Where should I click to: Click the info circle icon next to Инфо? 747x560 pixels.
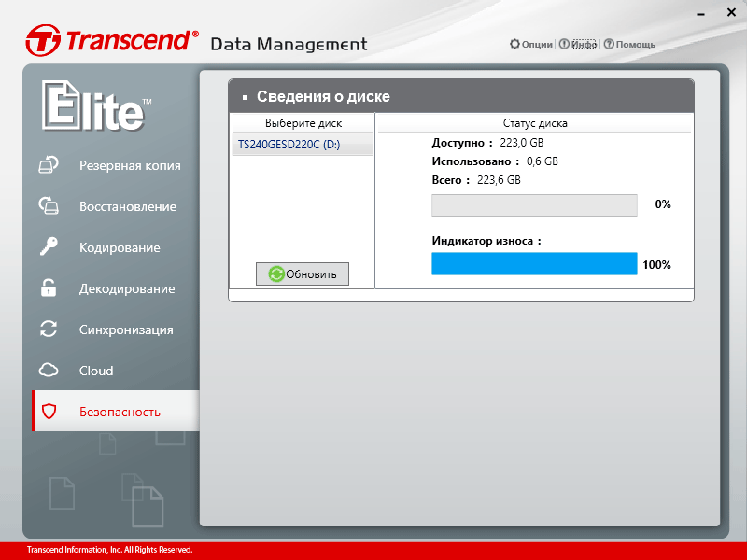pyautogui.click(x=564, y=44)
